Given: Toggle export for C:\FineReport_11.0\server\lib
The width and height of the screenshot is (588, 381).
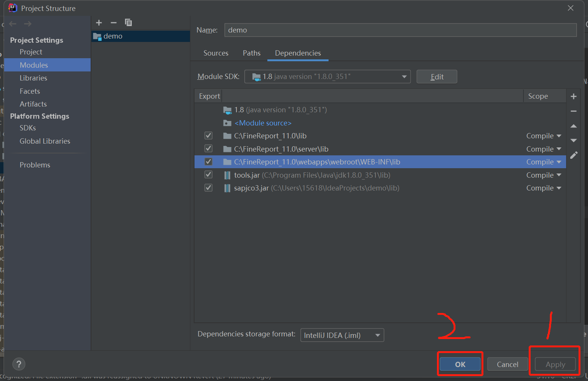Looking at the screenshot, I should point(208,149).
